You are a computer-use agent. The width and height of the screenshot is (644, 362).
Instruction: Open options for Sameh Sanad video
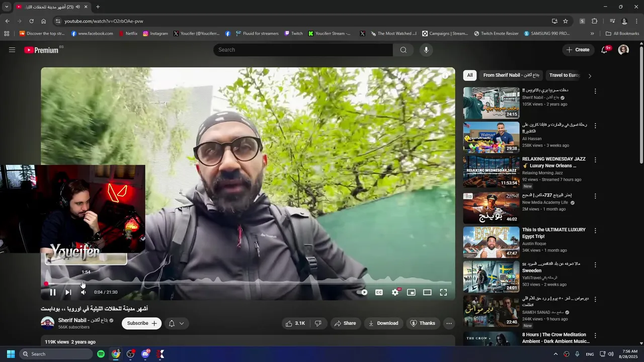(595, 299)
